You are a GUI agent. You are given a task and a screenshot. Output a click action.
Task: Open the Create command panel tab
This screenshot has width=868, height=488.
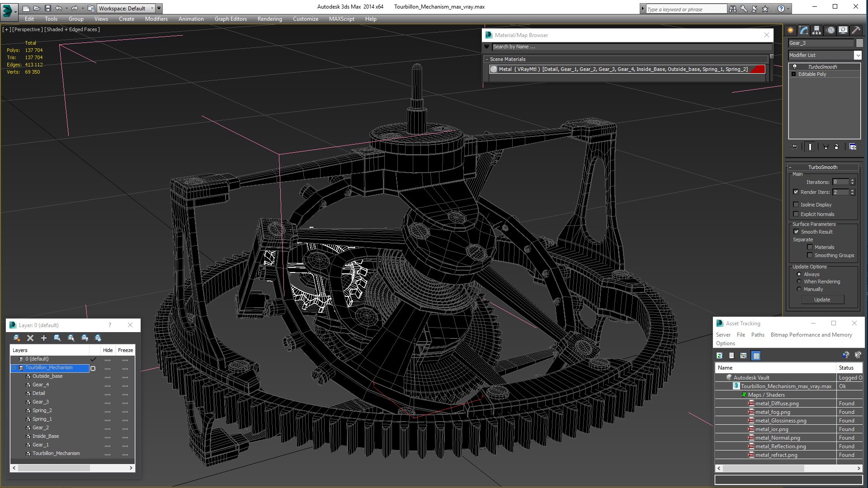(x=790, y=30)
